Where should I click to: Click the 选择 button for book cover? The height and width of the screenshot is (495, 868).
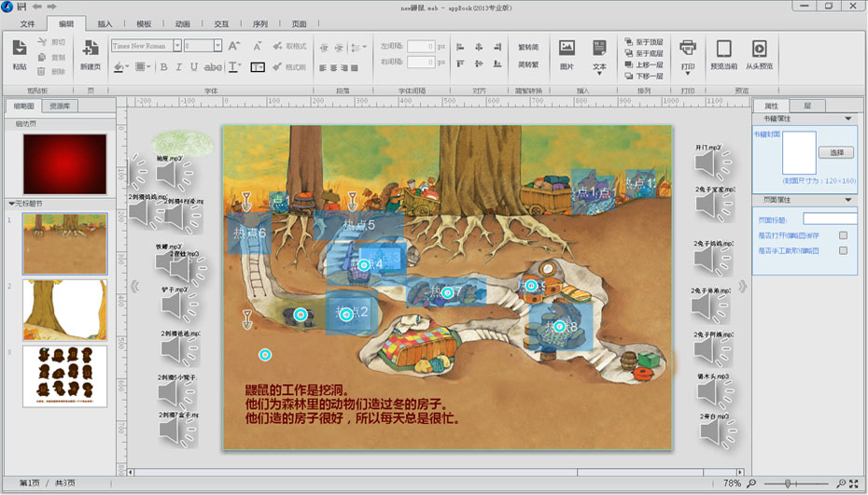point(835,152)
